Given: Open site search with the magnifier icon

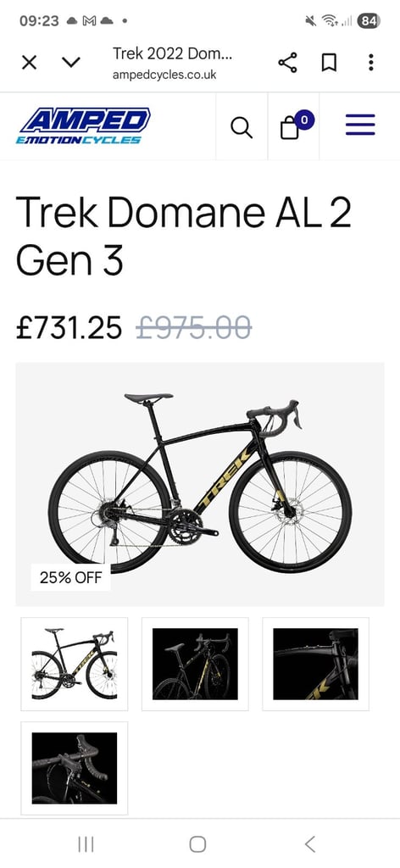Looking at the screenshot, I should 242,127.
